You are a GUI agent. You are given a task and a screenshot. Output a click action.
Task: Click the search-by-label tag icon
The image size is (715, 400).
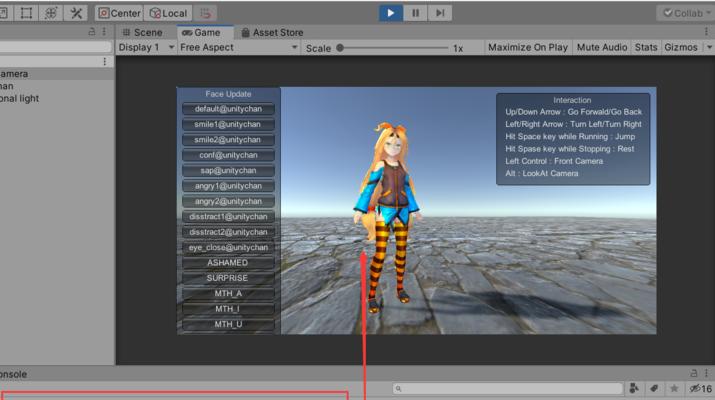pyautogui.click(x=654, y=389)
